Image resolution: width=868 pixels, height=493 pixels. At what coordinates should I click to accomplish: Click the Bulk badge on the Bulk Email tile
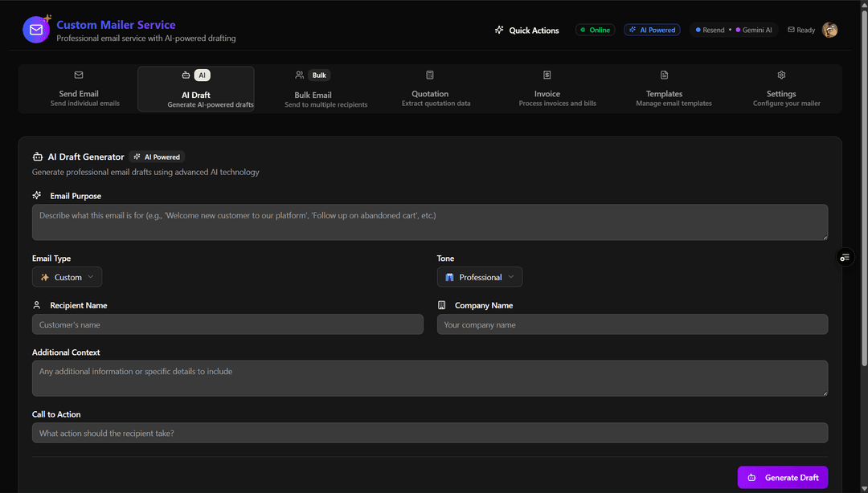[319, 75]
